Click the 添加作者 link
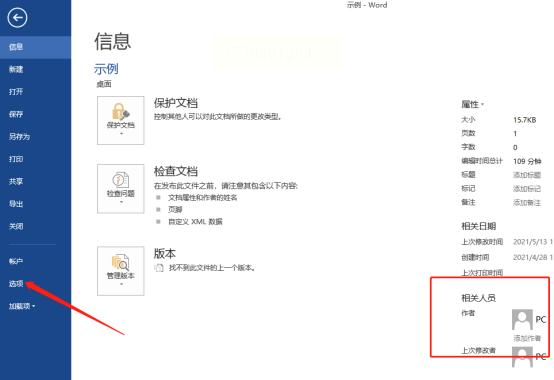 click(x=527, y=338)
